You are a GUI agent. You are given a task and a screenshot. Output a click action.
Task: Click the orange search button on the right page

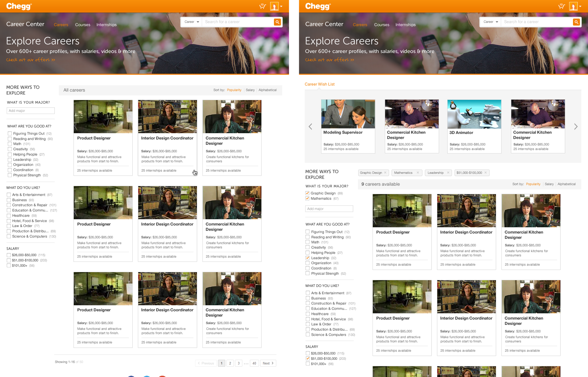click(577, 22)
